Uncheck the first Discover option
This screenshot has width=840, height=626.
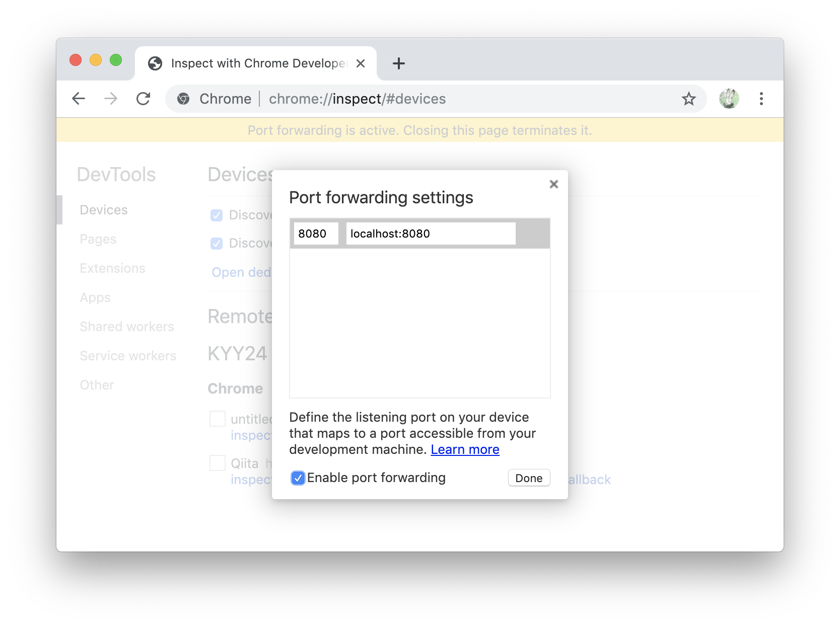[217, 215]
